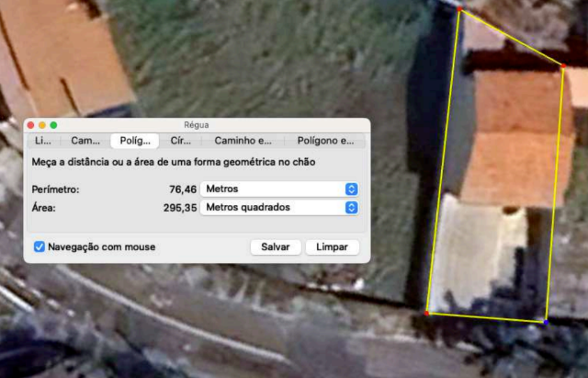Open the Cam... (path) tab
This screenshot has height=378, width=588.
tap(85, 141)
